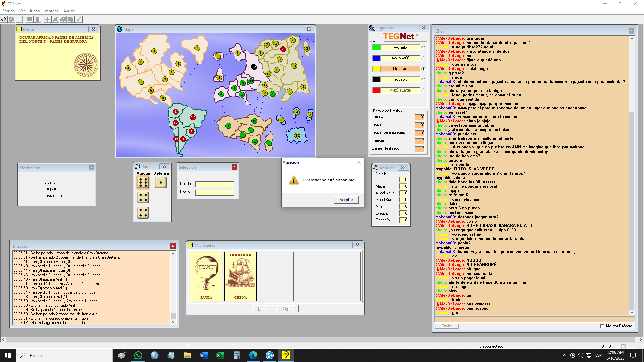Click the chat message input box
The image size is (644, 362).
coord(535,320)
